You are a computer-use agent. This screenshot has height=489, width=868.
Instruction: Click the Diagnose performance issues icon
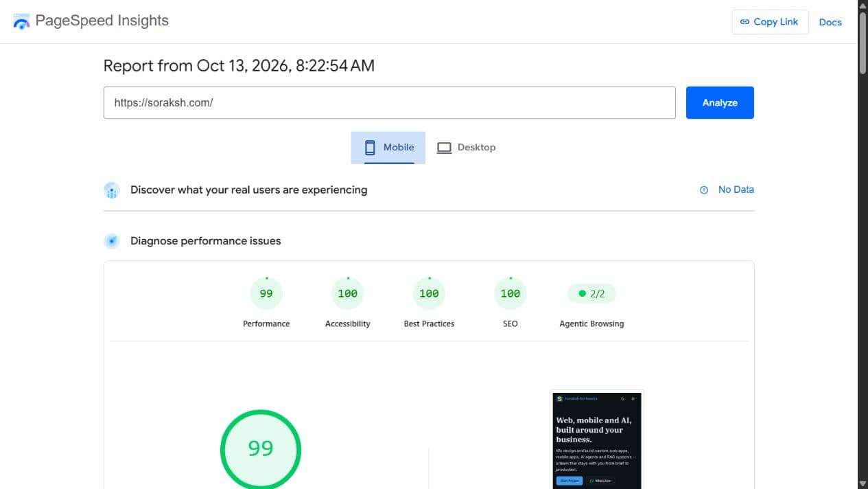pos(112,241)
